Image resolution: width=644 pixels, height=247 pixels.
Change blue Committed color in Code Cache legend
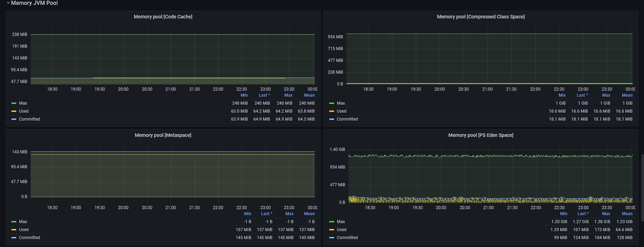[14, 119]
